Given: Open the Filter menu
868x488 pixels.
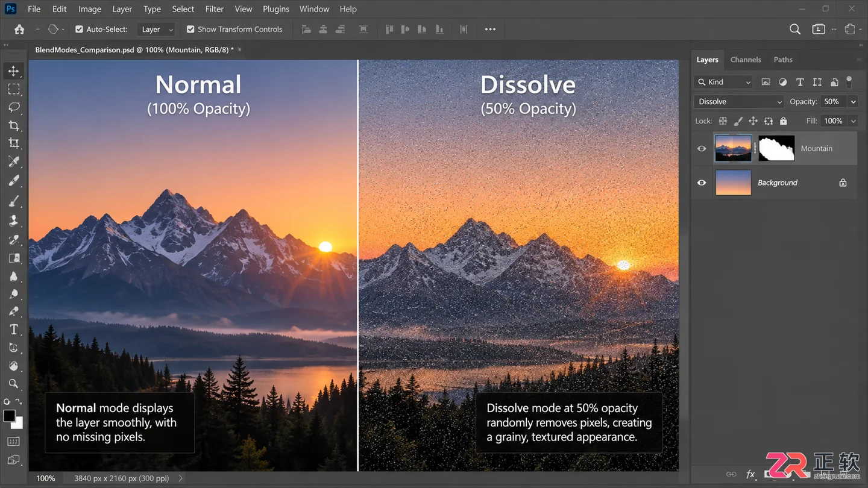Looking at the screenshot, I should pyautogui.click(x=214, y=9).
